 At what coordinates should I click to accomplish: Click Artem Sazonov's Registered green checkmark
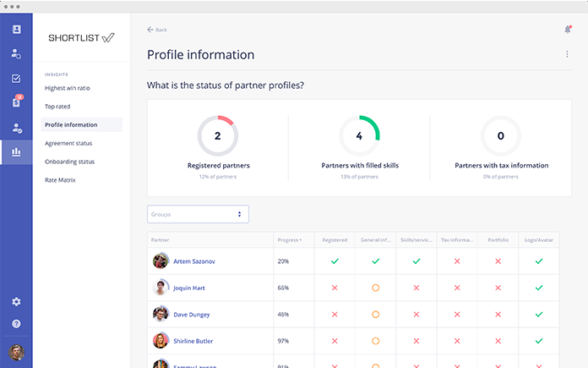tap(335, 261)
